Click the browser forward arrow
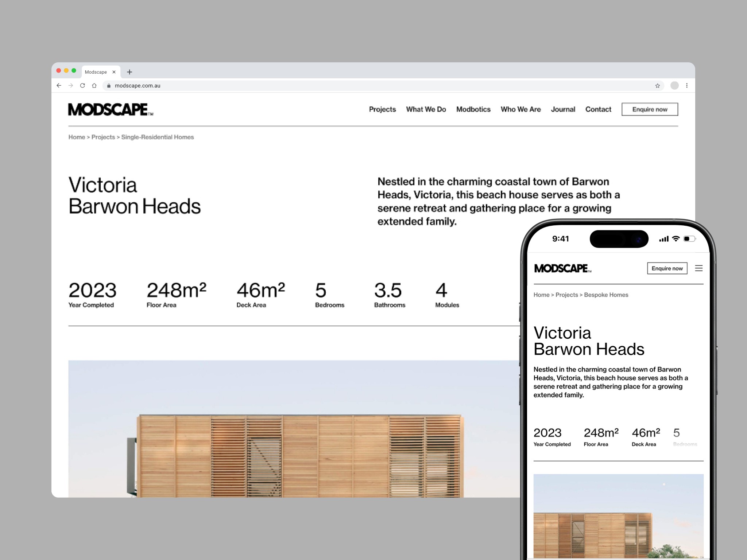The height and width of the screenshot is (560, 747). pos(71,86)
